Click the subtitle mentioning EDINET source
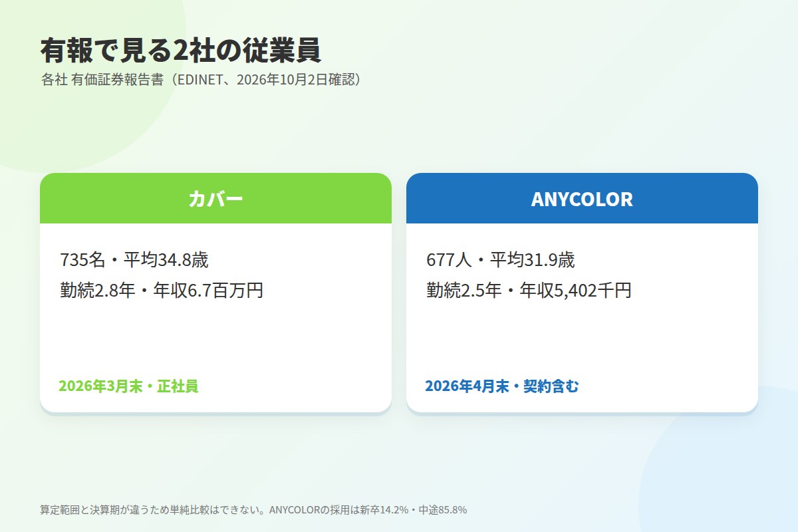 pyautogui.click(x=203, y=80)
